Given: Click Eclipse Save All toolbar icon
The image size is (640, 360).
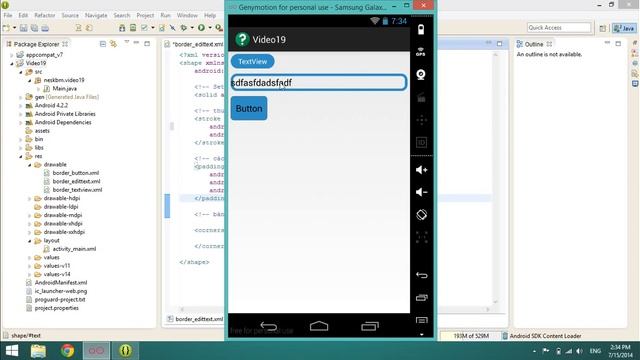Looking at the screenshot, I should tap(34, 28).
